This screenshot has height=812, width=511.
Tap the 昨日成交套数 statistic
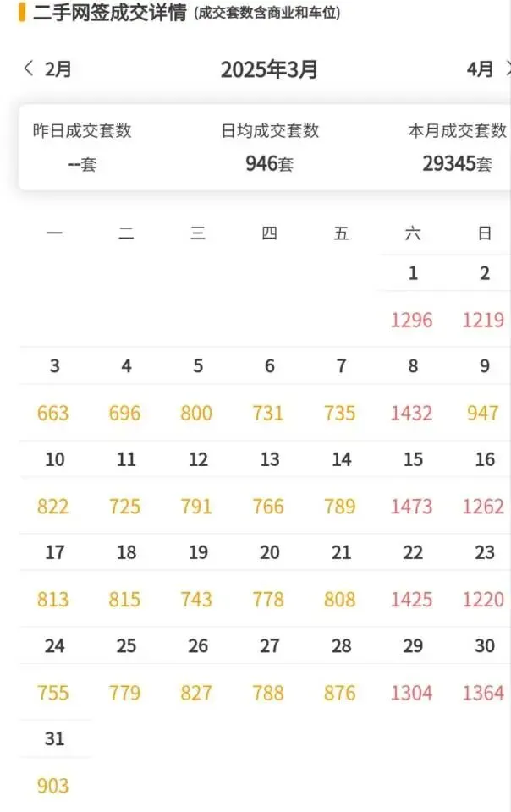click(82, 147)
